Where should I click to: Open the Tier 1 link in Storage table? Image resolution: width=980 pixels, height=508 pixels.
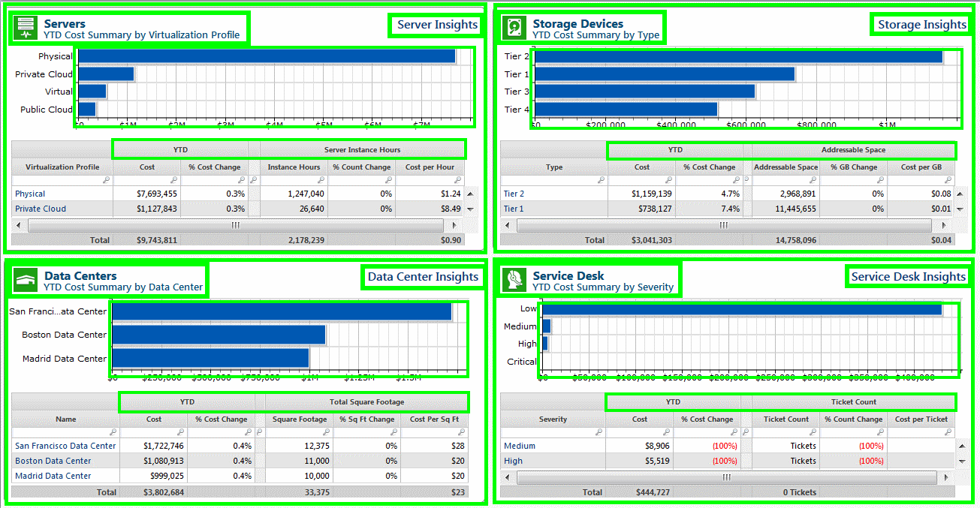[x=514, y=209]
